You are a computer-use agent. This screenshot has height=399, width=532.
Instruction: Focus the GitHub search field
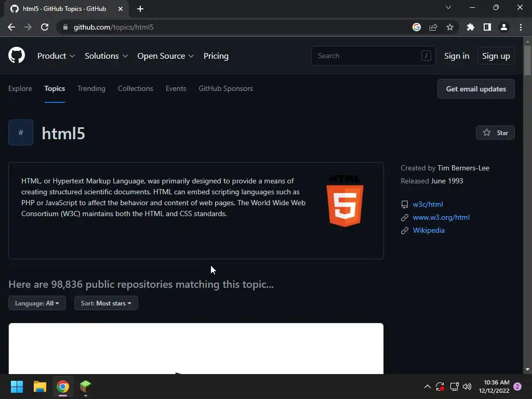click(373, 56)
